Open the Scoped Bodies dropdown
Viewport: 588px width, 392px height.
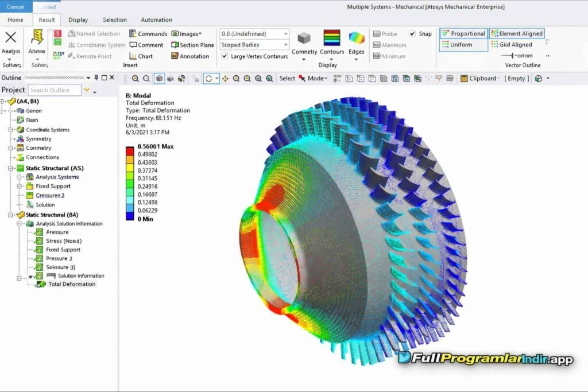point(253,45)
